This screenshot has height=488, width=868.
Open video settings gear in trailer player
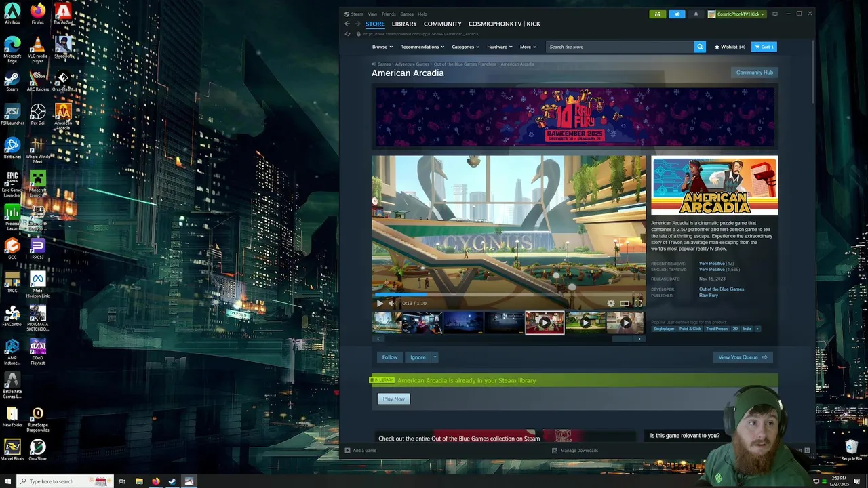[611, 303]
